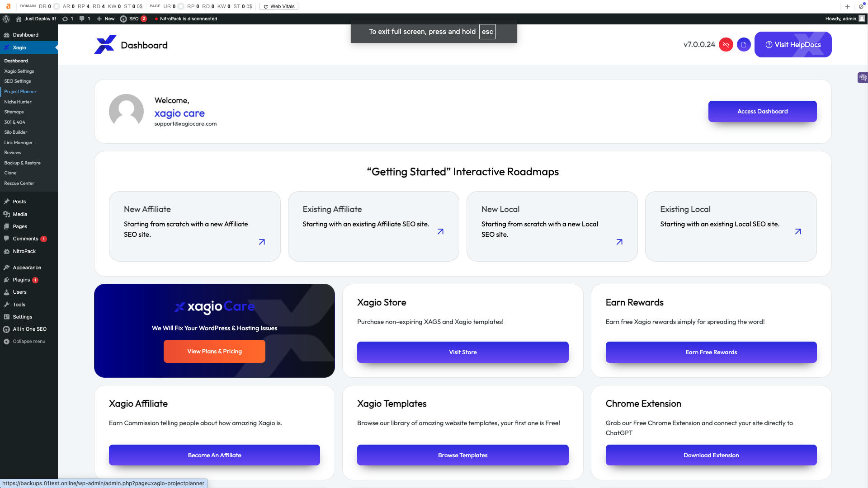
Task: Click the All in One SEO icon
Action: 7,329
